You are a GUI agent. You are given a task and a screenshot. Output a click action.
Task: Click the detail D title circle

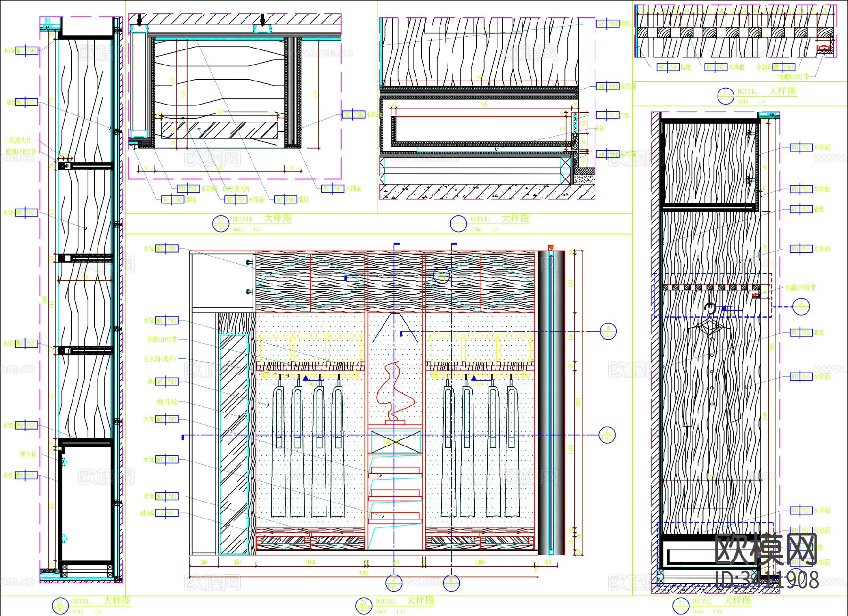[x=726, y=96]
